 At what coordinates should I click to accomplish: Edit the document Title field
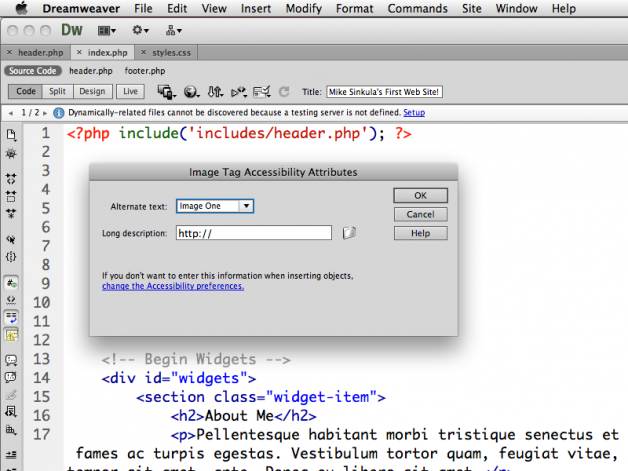point(384,92)
